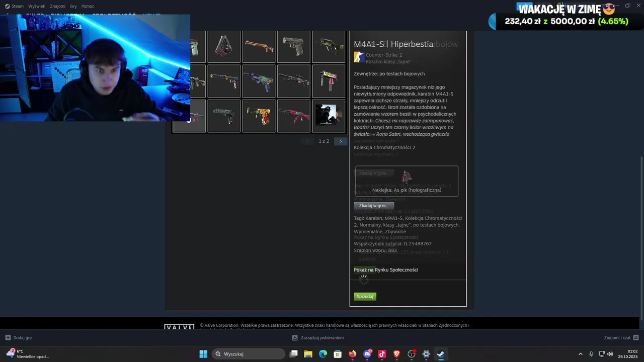The height and width of the screenshot is (362, 644).
Task: Open the weather widget showing 6°C
Action: coord(28,354)
